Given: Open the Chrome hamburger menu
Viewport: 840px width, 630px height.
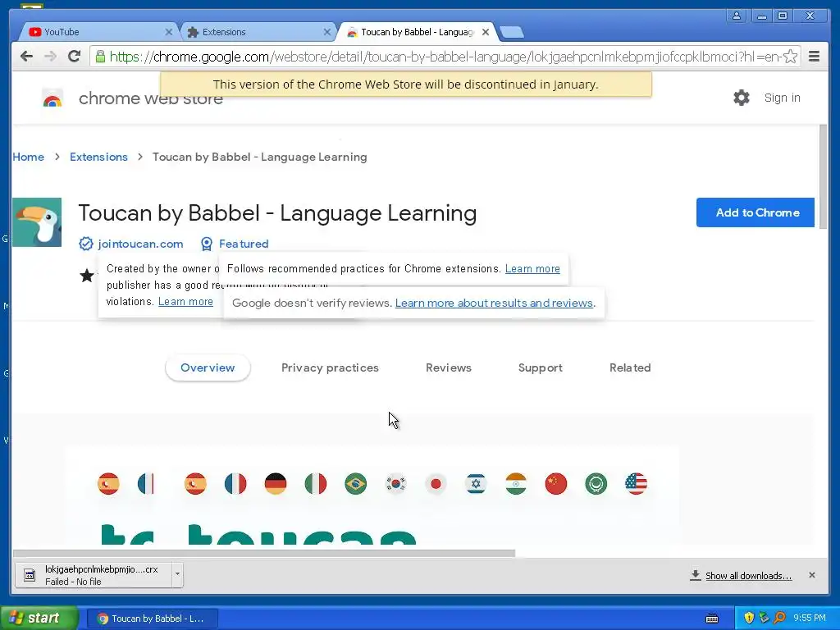Looking at the screenshot, I should 814,57.
